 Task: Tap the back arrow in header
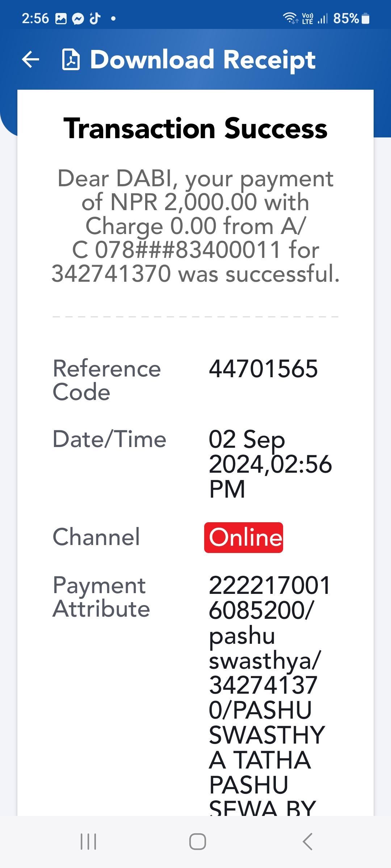(x=30, y=60)
